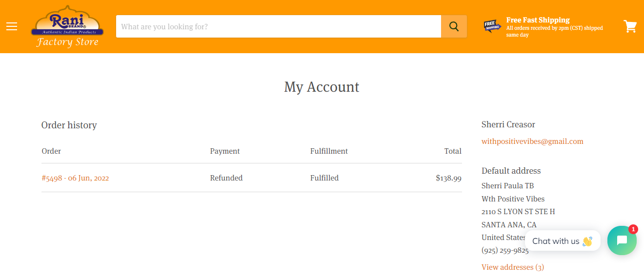This screenshot has width=644, height=280.
Task: Click the Order history section title
Action: (x=69, y=125)
